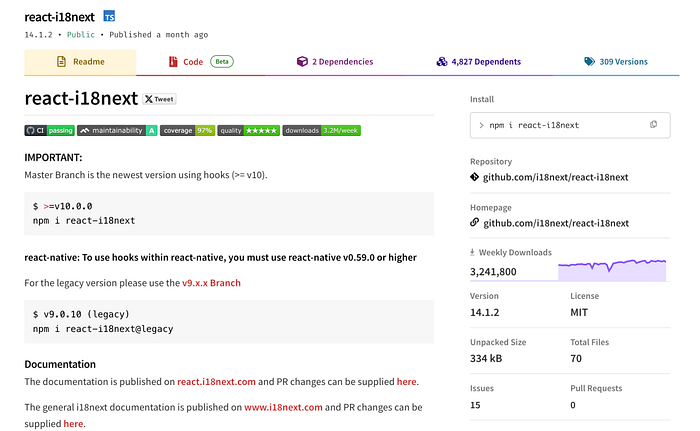Open the Repository github.com/i18next/react-i18next link
The image size is (700, 431).
555,177
